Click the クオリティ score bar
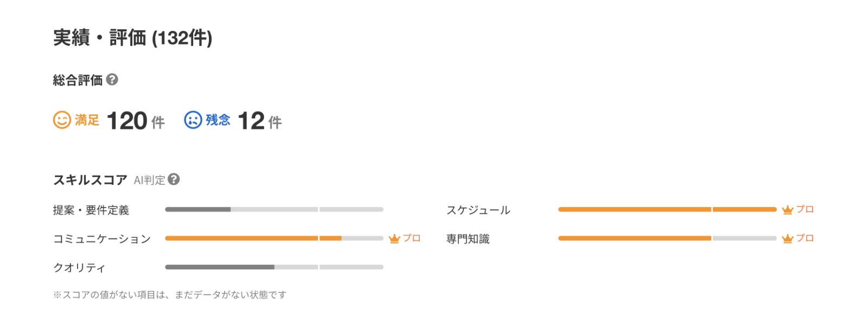Viewport: 868px width, 331px height. click(x=274, y=267)
